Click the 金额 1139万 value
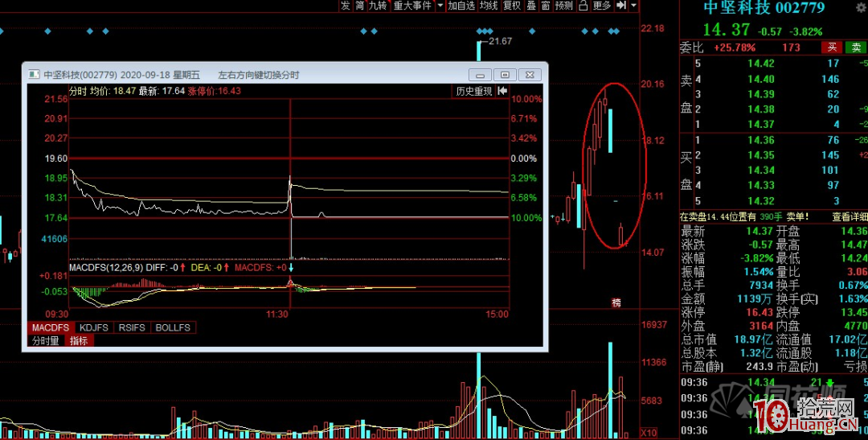Screen dimensions: 868x440 (x=755, y=298)
